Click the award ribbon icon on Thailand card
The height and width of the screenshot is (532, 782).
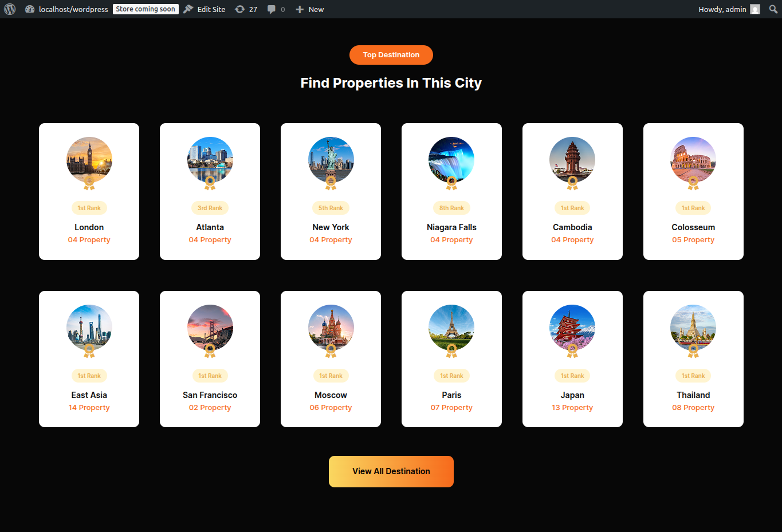[x=693, y=351]
